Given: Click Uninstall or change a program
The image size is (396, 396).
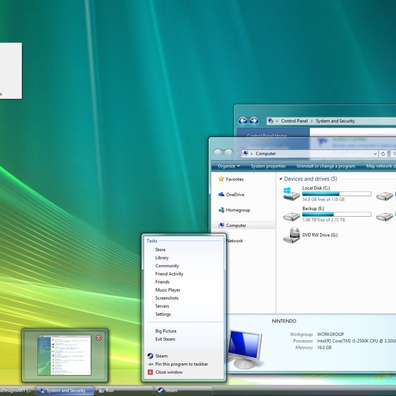Looking at the screenshot, I should coord(326,166).
